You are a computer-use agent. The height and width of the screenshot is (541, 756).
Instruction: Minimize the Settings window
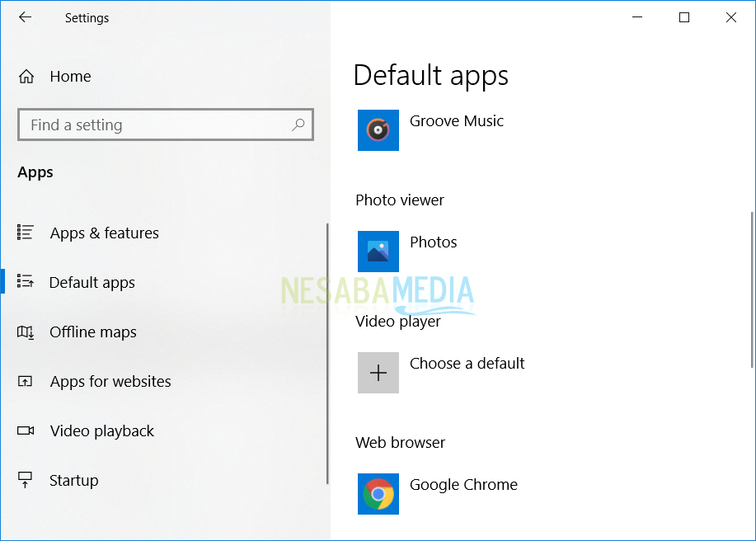pos(637,17)
